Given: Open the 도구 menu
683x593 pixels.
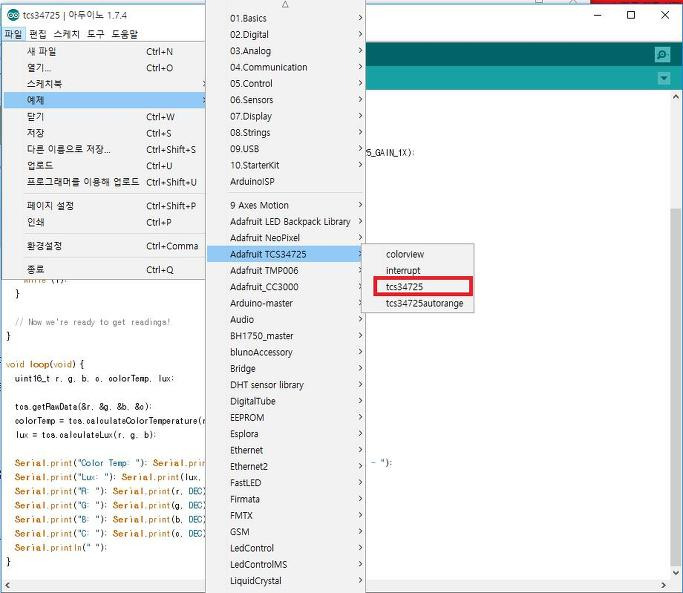Looking at the screenshot, I should [x=95, y=34].
